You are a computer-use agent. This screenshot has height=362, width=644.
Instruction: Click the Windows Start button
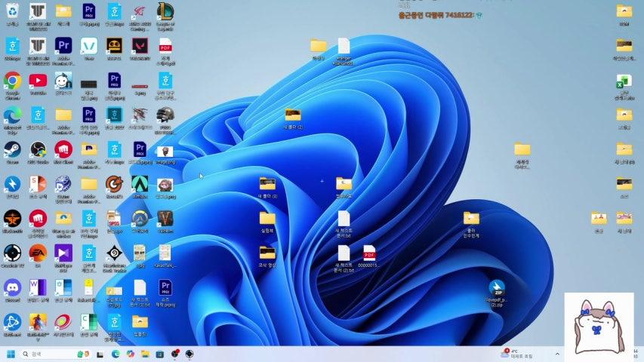click(11, 354)
